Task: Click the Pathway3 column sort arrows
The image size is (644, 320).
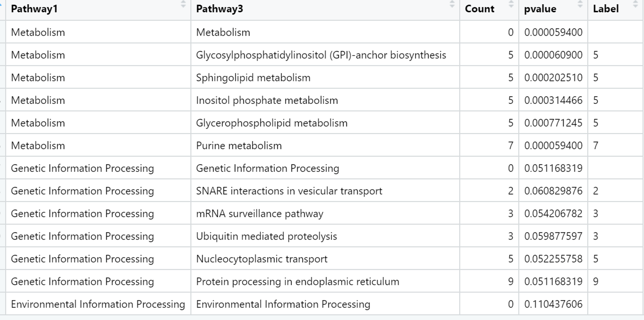Action: point(452,4)
